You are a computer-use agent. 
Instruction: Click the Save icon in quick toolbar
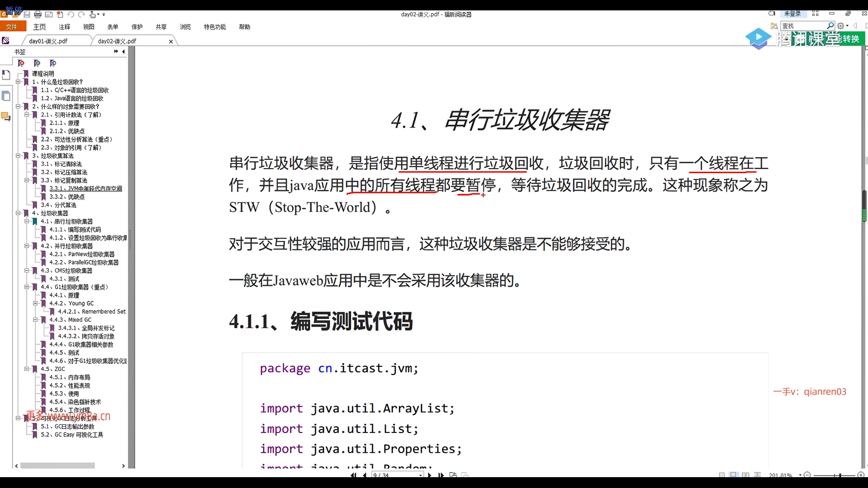pyautogui.click(x=27, y=14)
